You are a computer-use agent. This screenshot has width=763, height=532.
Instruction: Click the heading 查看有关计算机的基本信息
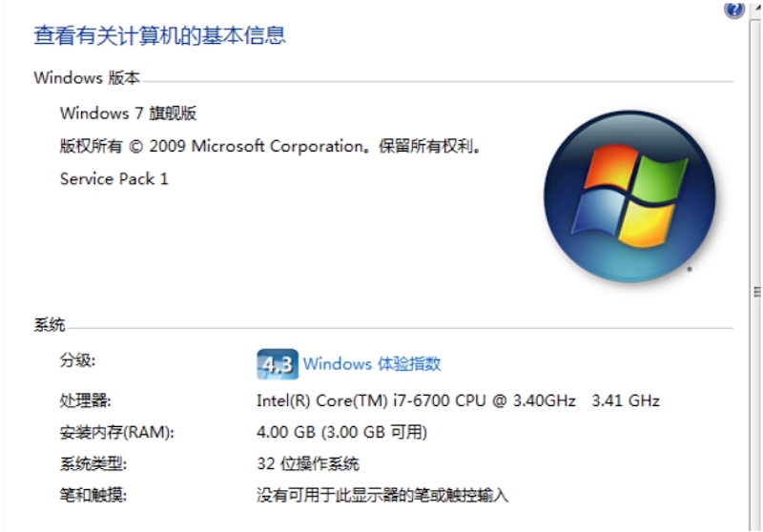click(x=159, y=36)
